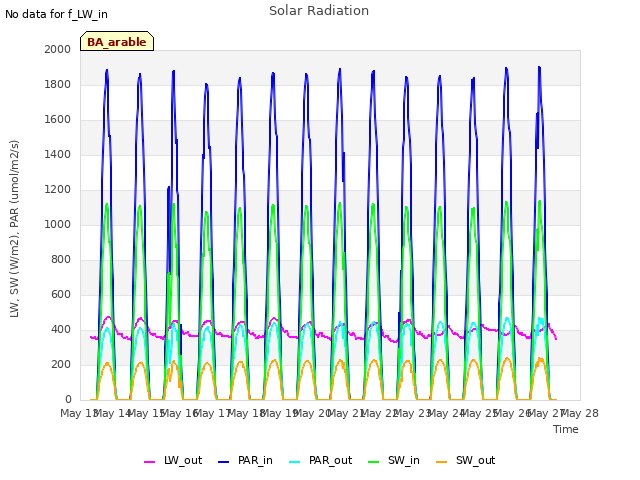Click the BA_arable annotation box
Viewport: 640px width, 480px height.
(117, 41)
